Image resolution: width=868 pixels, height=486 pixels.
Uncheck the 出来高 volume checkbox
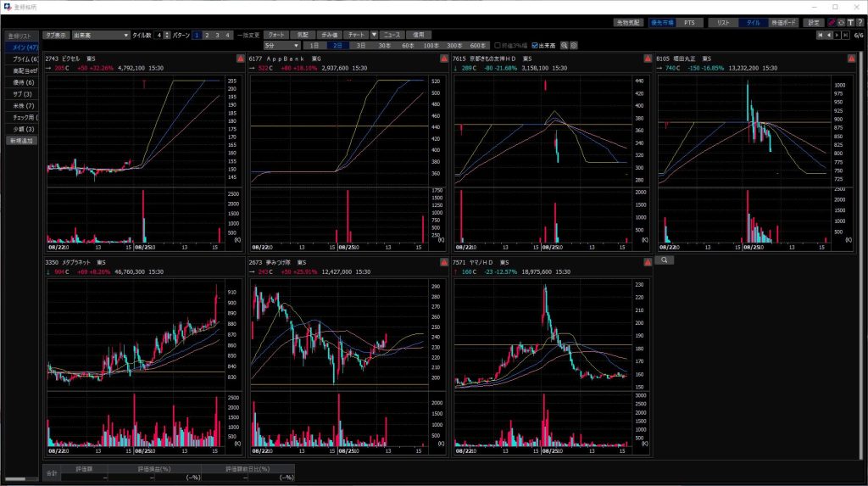[x=534, y=45]
